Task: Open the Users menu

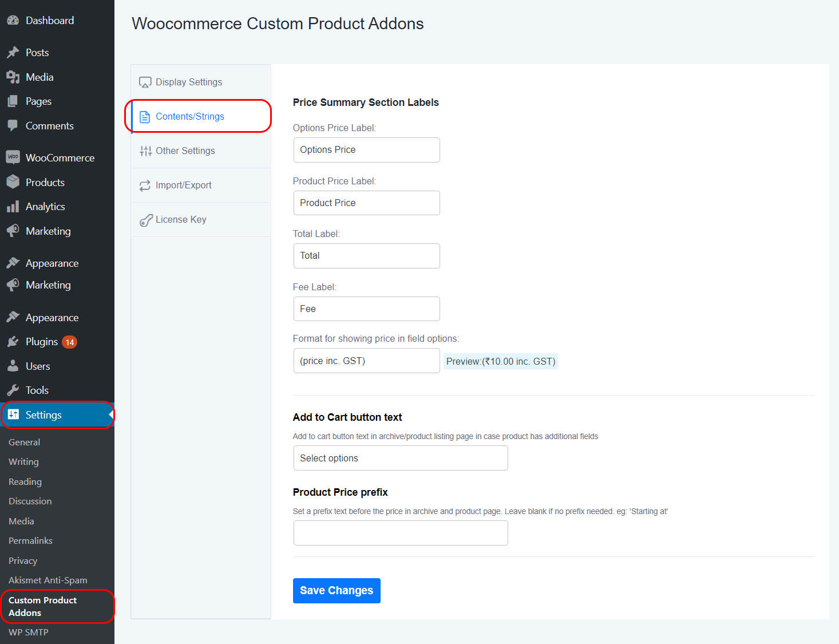Action: (x=57, y=366)
